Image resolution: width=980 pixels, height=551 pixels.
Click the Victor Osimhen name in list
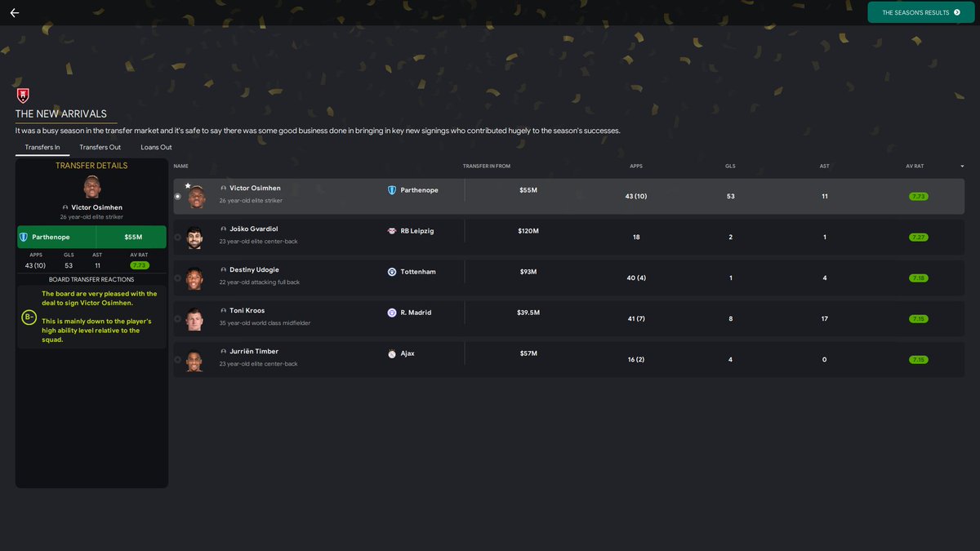255,189
